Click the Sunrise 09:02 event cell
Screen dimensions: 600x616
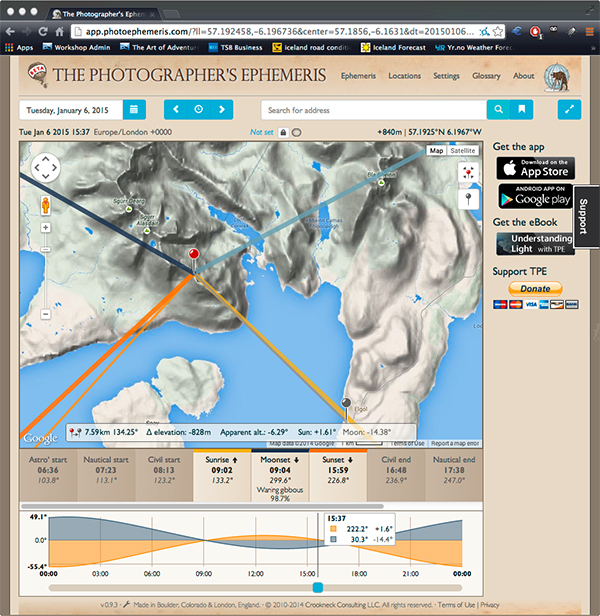pyautogui.click(x=222, y=475)
